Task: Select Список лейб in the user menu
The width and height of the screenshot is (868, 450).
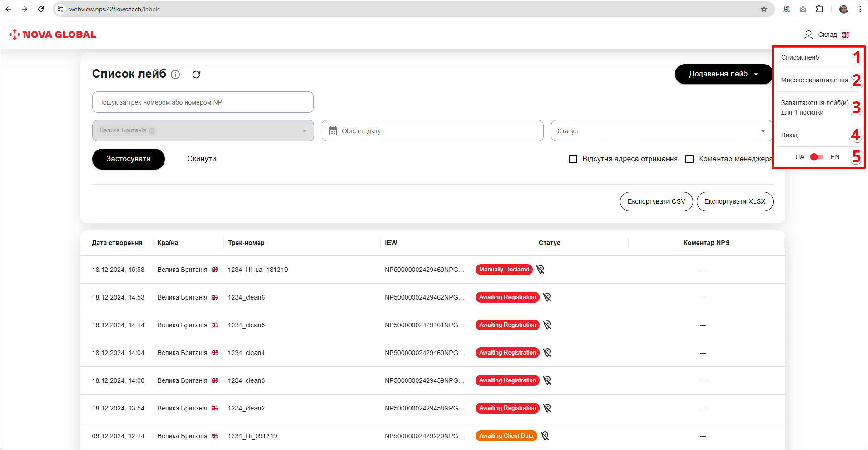Action: click(800, 57)
